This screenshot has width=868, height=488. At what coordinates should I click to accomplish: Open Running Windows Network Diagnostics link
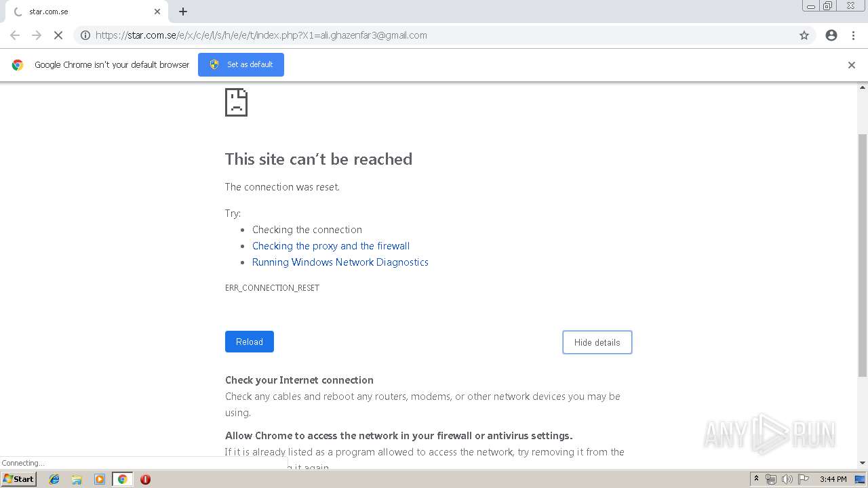[340, 262]
